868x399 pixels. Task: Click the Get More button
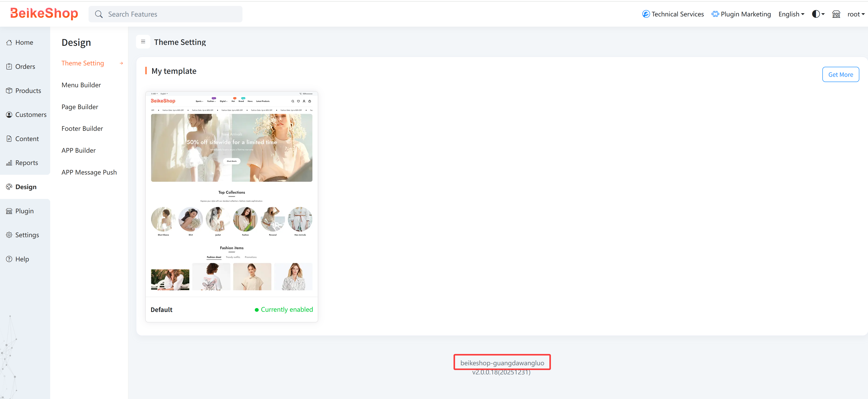[840, 74]
